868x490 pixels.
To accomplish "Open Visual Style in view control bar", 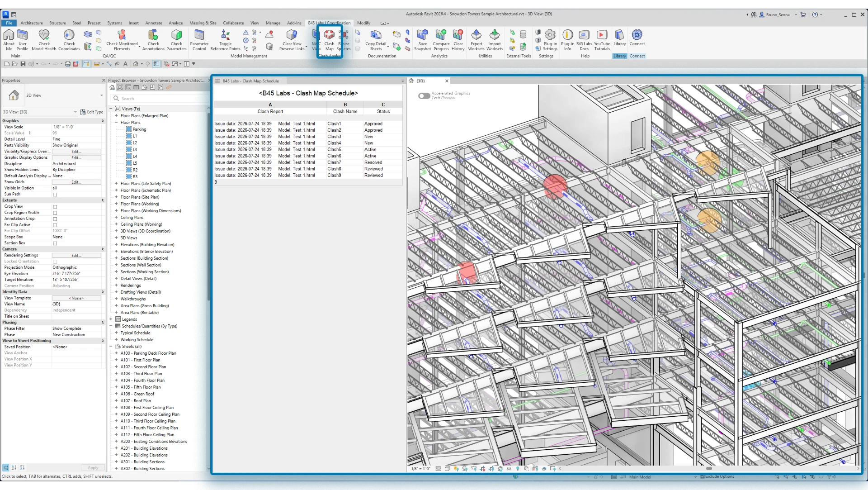I will (447, 469).
